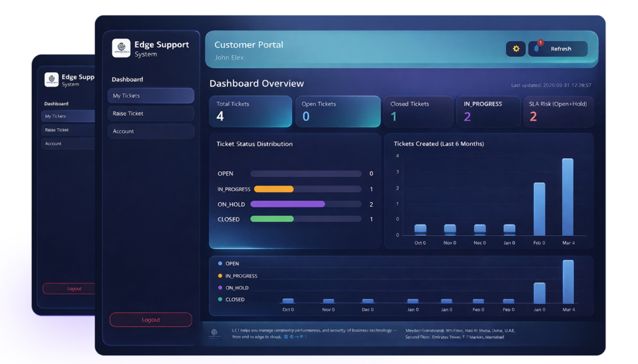Toggle the OPEN legend dot
The height and width of the screenshot is (364, 638).
click(x=220, y=264)
